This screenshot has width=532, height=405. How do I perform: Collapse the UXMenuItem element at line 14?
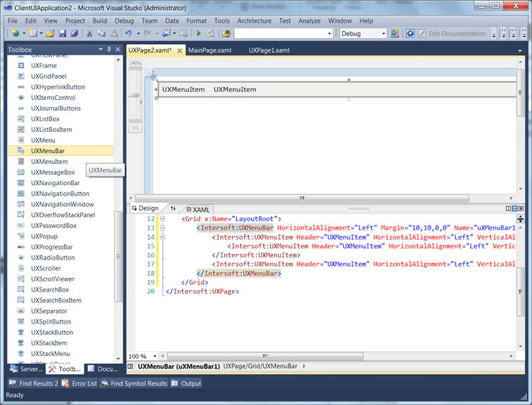(x=162, y=237)
